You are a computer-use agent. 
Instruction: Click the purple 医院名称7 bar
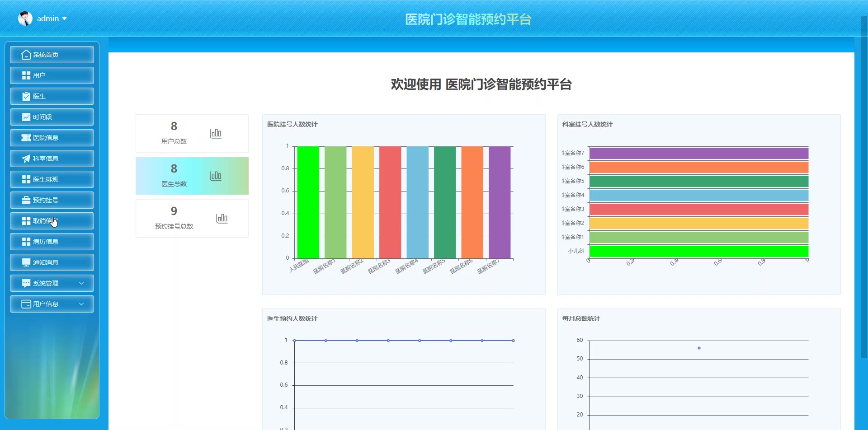pyautogui.click(x=500, y=202)
